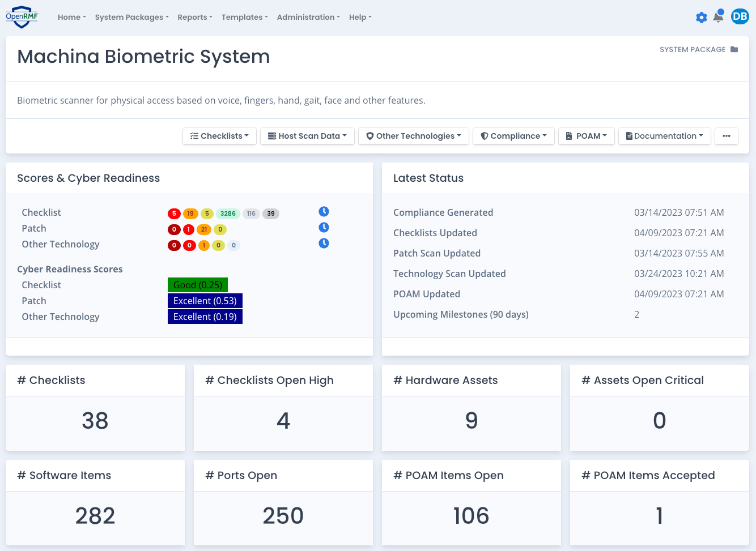Click the # Hardware Assets card title
Screen dimensions: 756x551
tap(445, 381)
